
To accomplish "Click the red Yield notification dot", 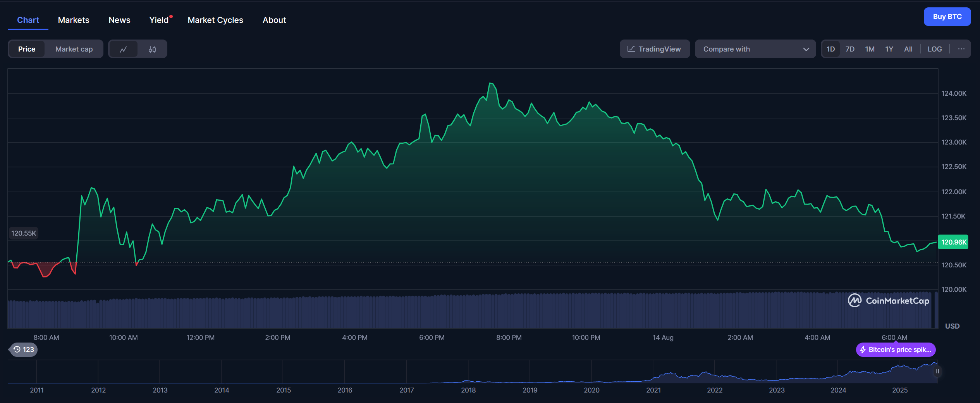I will 171,16.
